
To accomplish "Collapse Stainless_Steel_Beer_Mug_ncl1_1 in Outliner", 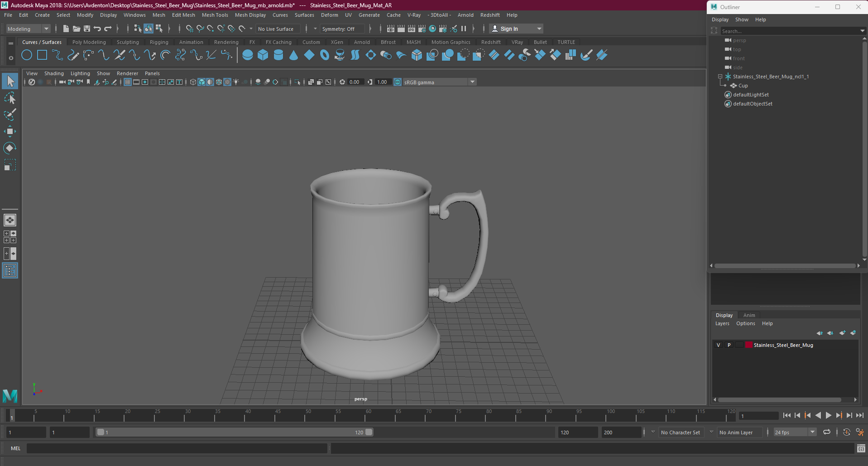I will pyautogui.click(x=720, y=77).
